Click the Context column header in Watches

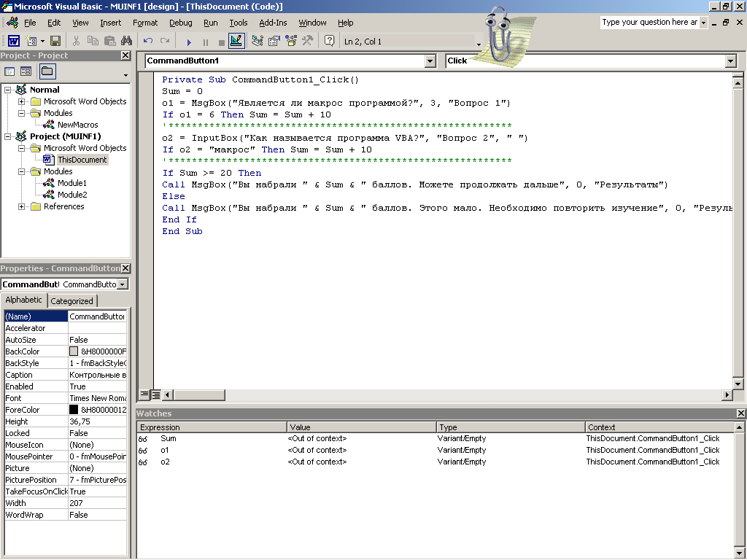[659, 427]
